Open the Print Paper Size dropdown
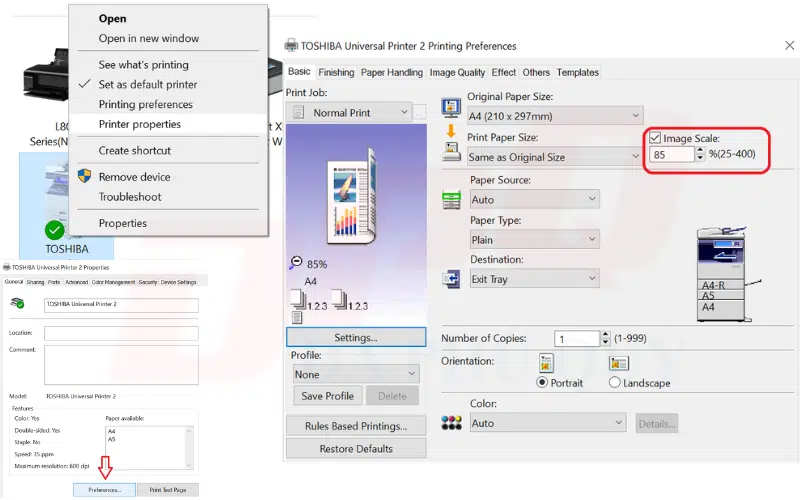Viewport: 800px width, 500px height. click(x=555, y=157)
